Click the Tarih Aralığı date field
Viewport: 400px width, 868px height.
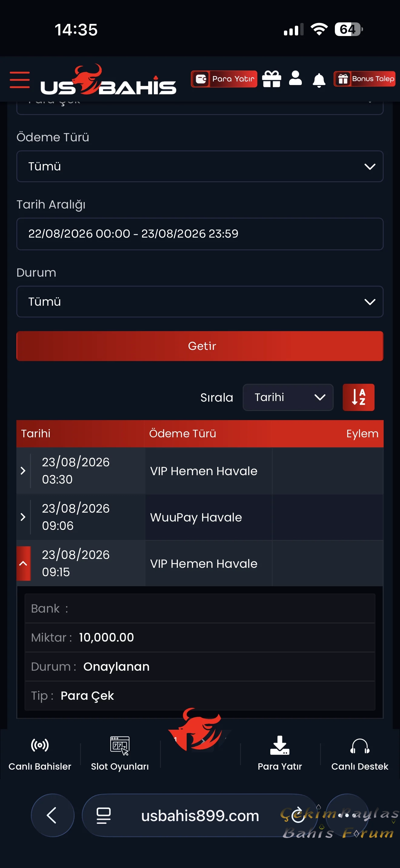point(200,234)
